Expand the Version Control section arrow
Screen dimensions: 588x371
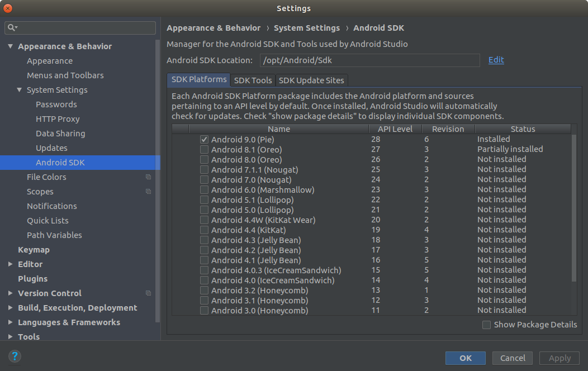(x=11, y=293)
